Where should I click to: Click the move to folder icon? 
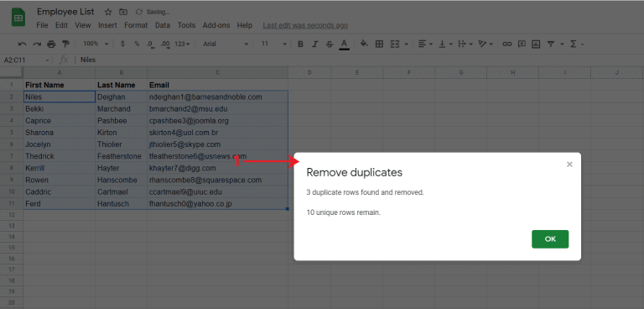(122, 12)
